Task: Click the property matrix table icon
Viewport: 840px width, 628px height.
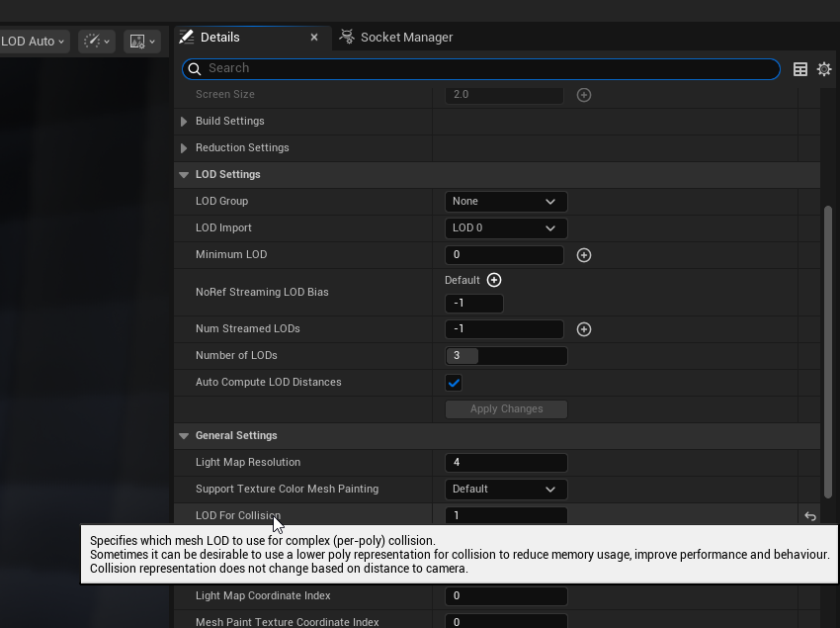Action: pyautogui.click(x=800, y=69)
